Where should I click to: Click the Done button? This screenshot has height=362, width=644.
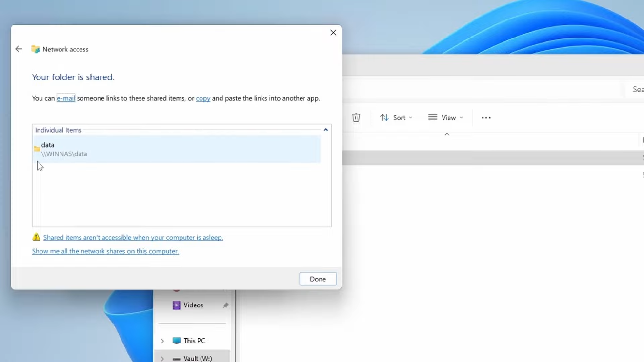pos(318,279)
